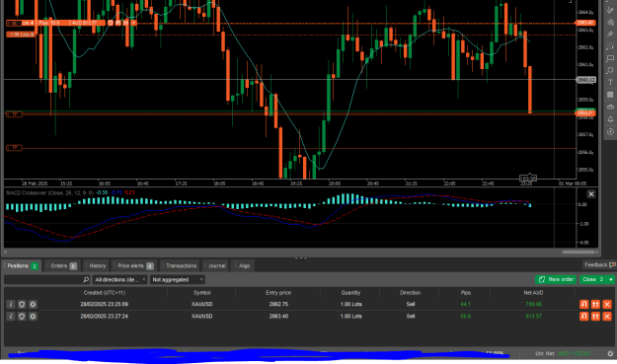
Task: Click pips value 44.1
Action: 466,304
